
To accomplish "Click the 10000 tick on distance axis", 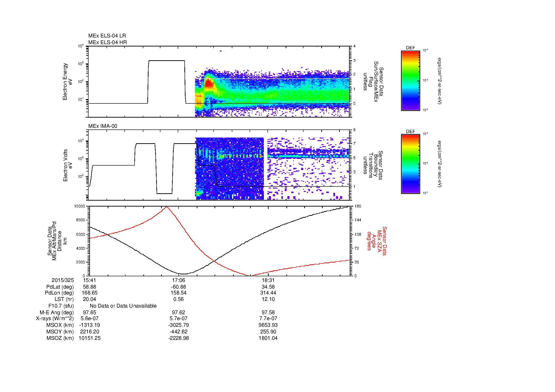I will [x=80, y=206].
